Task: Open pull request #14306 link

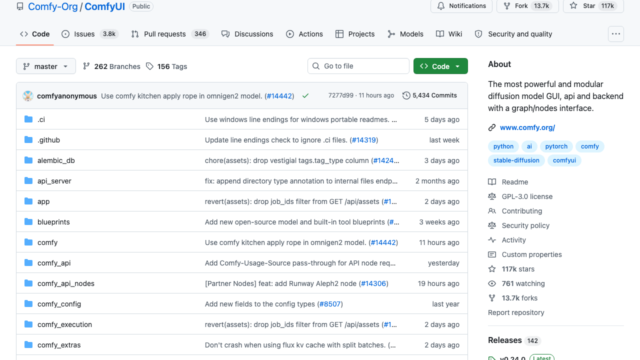Action: 373,283
